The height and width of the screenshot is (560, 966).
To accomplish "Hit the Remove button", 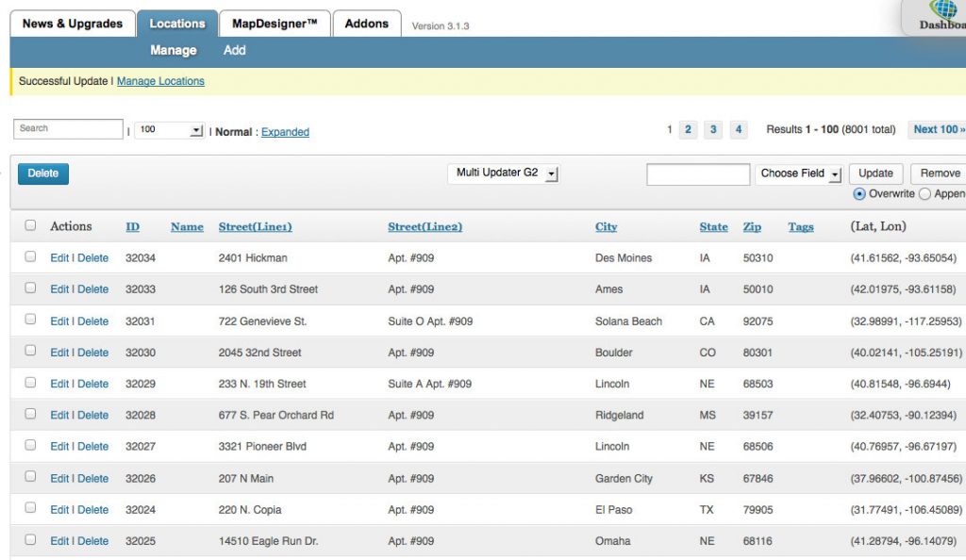I will click(940, 173).
